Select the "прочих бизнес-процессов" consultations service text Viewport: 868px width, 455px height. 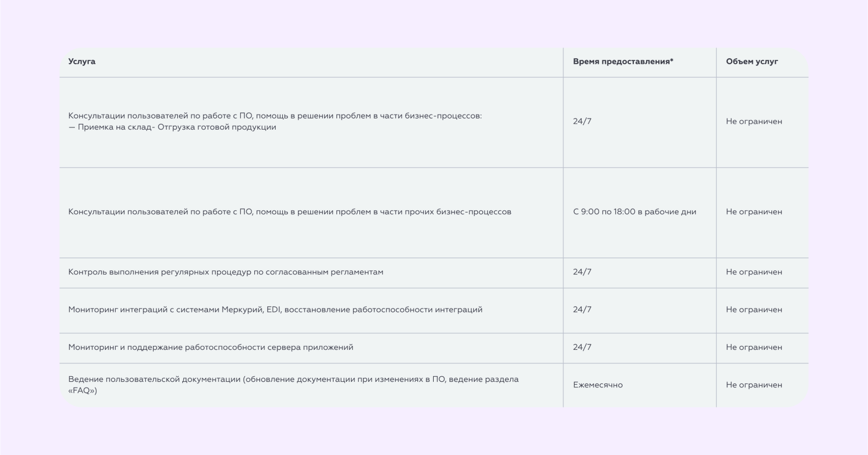tap(290, 212)
